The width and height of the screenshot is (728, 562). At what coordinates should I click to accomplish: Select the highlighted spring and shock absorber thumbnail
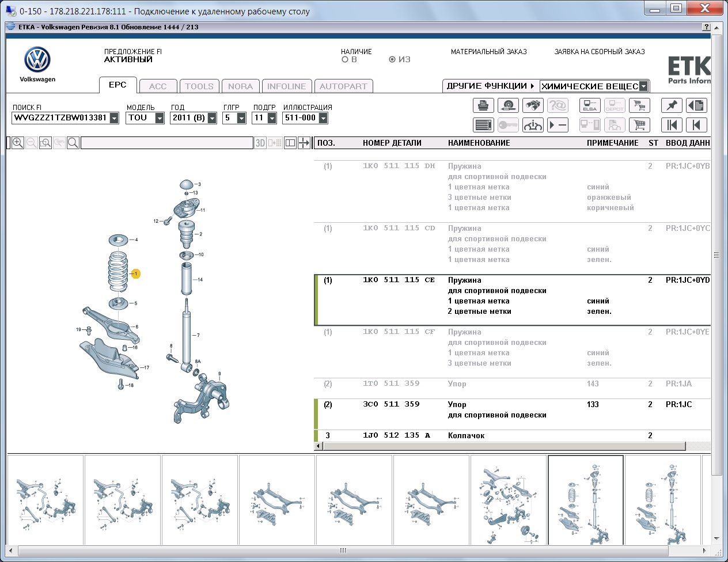tap(586, 500)
